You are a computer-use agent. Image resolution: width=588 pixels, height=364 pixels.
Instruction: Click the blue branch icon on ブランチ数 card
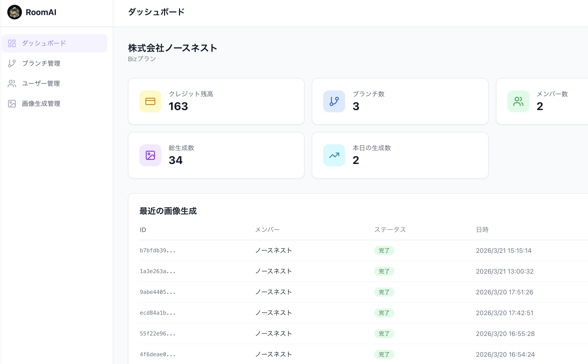tap(334, 101)
